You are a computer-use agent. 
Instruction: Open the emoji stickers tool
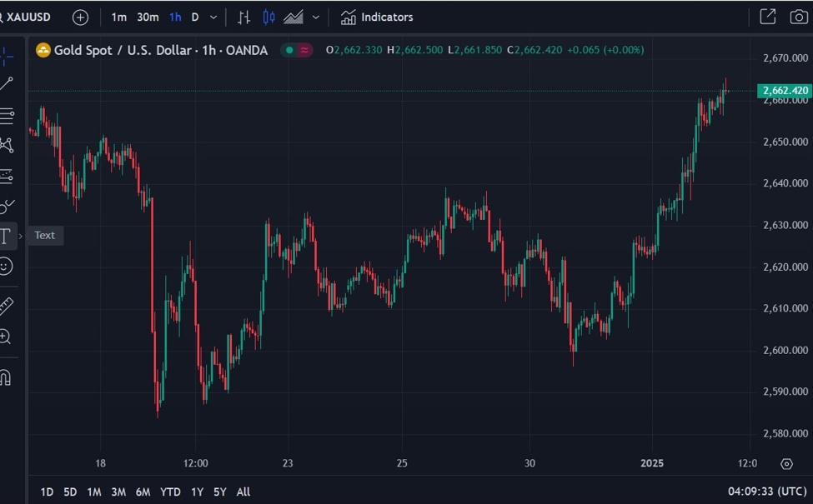click(8, 267)
